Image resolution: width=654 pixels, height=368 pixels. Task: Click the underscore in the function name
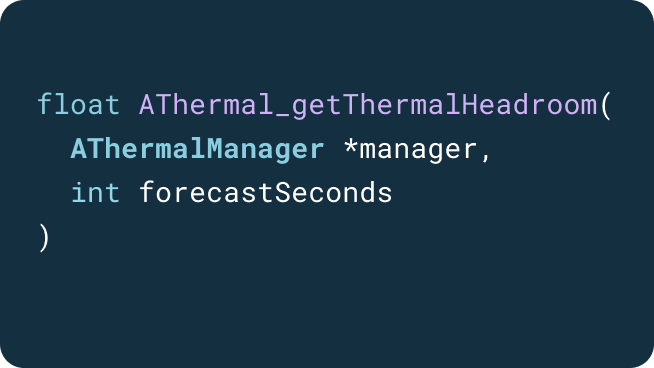[282, 116]
